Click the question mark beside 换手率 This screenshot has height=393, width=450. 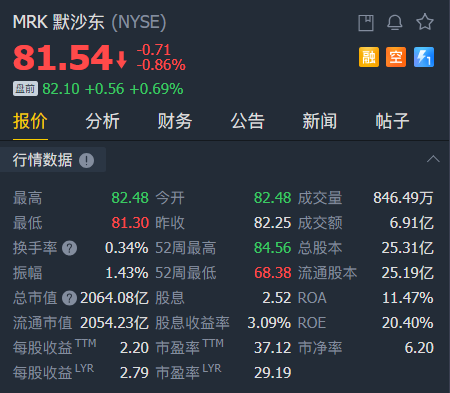tap(69, 248)
